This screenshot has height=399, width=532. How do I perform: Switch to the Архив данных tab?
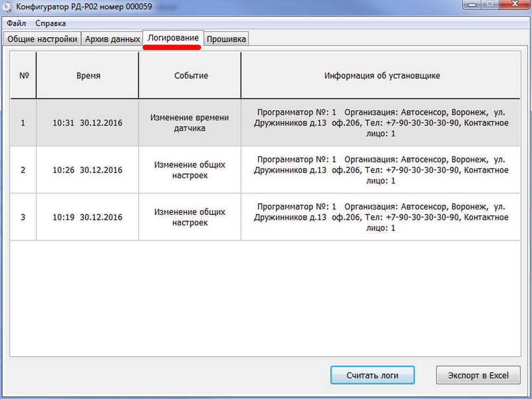112,39
